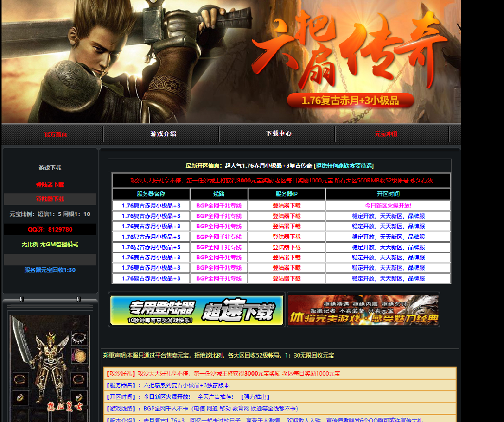Screen dimensions: 504x422
Task: Click the 【强力推出】 text
Action: 255,397
